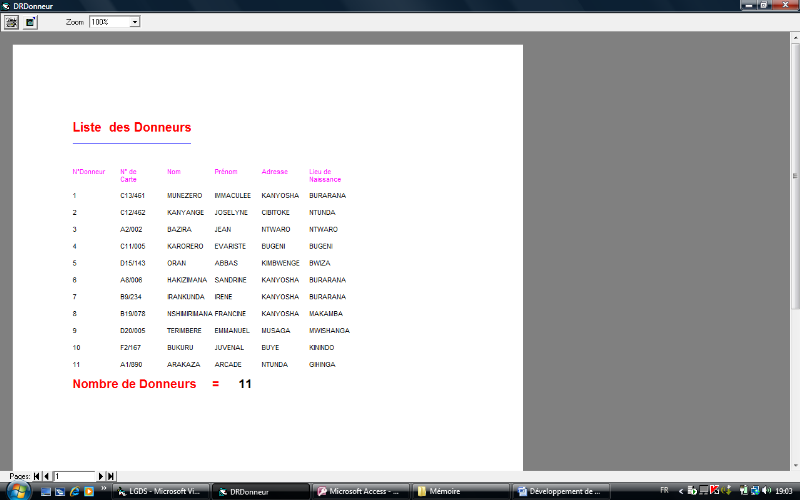This screenshot has width=800, height=500.
Task: Go to the previous report page
Action: [x=46, y=476]
